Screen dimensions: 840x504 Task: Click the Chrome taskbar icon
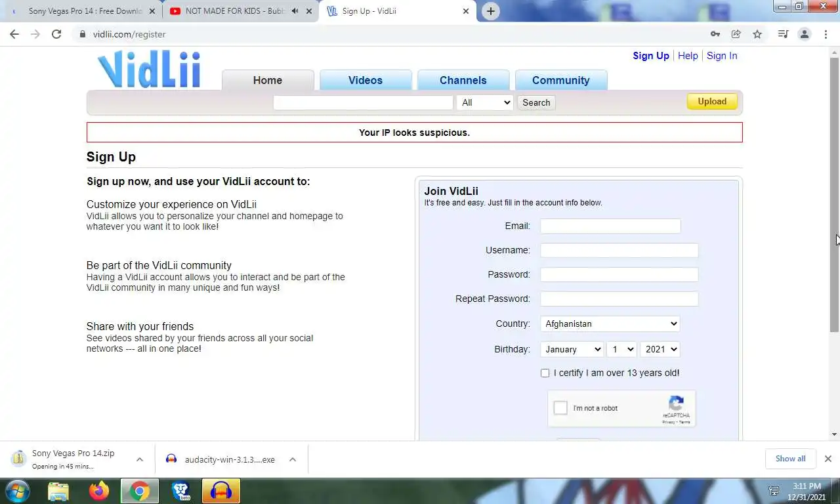pyautogui.click(x=139, y=491)
